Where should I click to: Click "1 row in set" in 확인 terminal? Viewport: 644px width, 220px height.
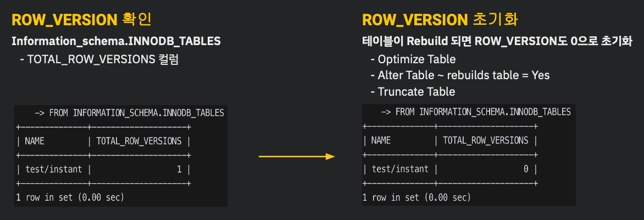tap(69, 197)
